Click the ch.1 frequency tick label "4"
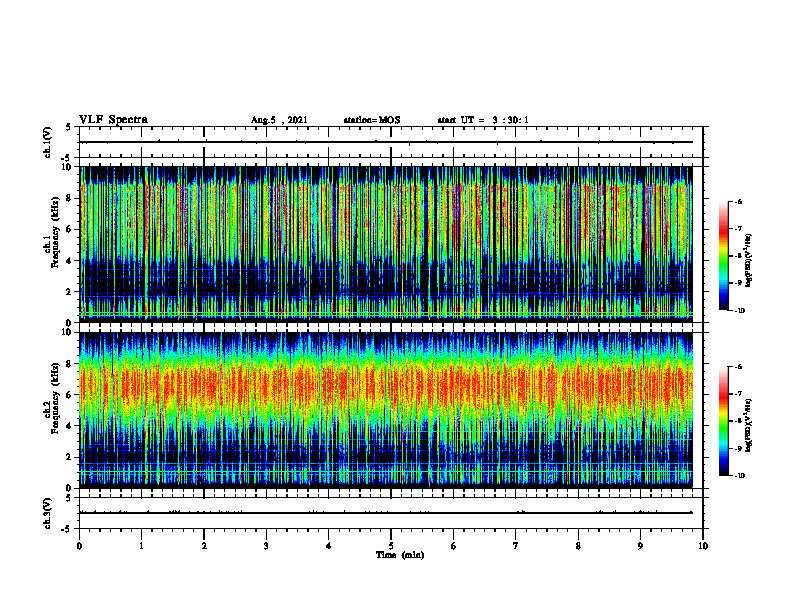792x612 pixels. (70, 261)
